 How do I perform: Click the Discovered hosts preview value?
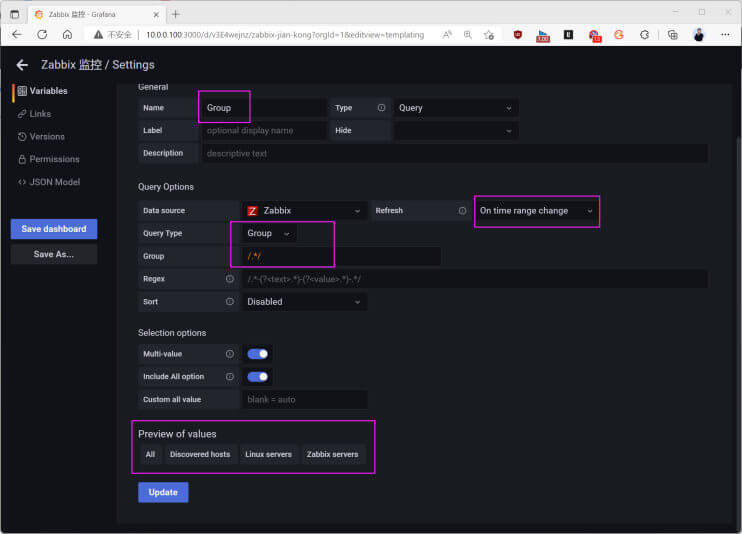click(200, 454)
